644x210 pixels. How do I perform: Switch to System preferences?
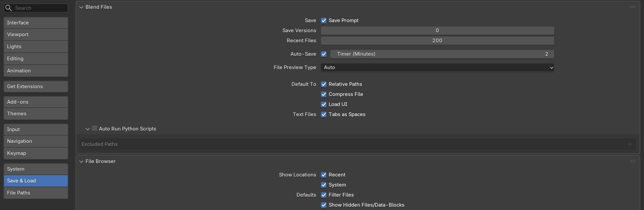tap(36, 169)
